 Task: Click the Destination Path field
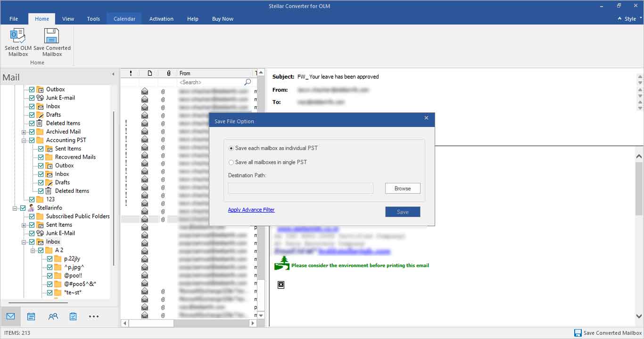pos(301,189)
